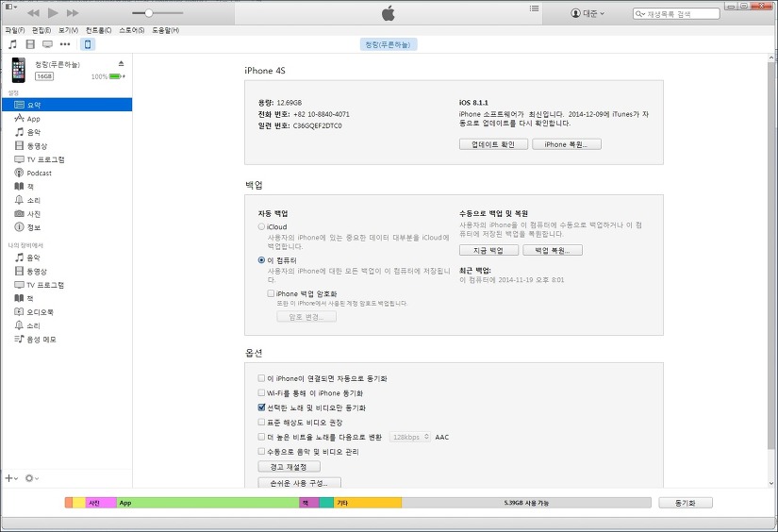Click the iPhone device thumbnail in sidebar
Screen dimensions: 778x532
(x=18, y=70)
